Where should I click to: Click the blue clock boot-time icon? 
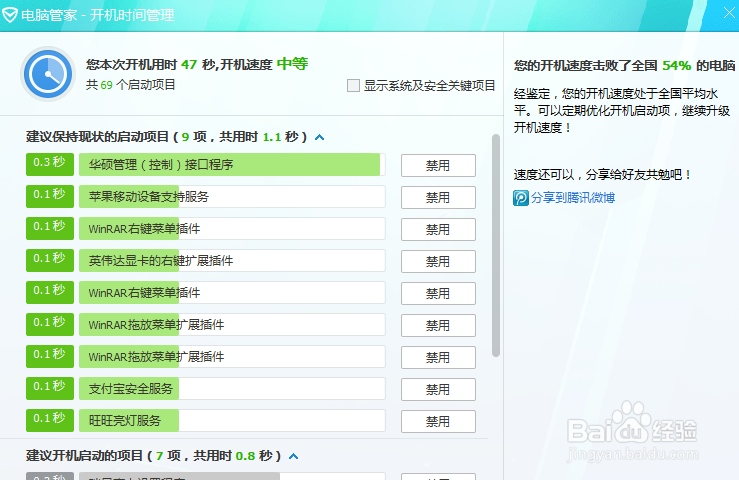[x=48, y=74]
